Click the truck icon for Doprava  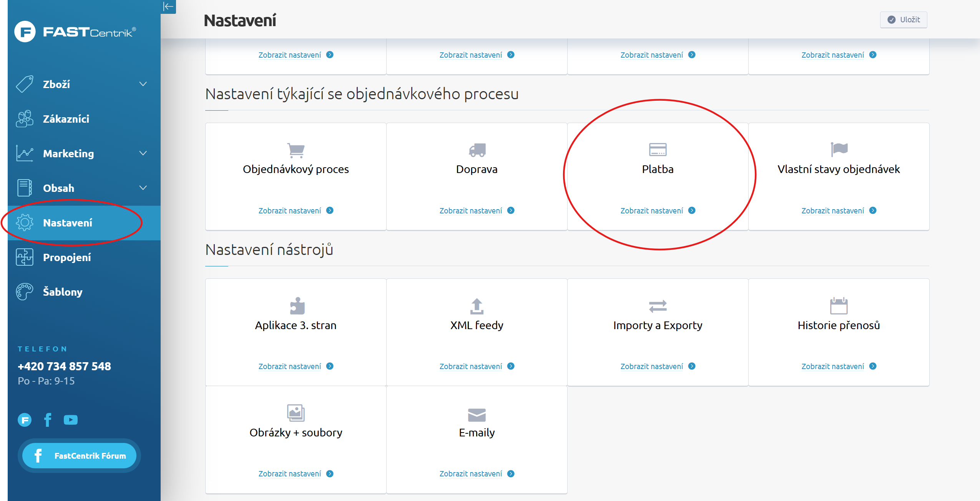[477, 150]
